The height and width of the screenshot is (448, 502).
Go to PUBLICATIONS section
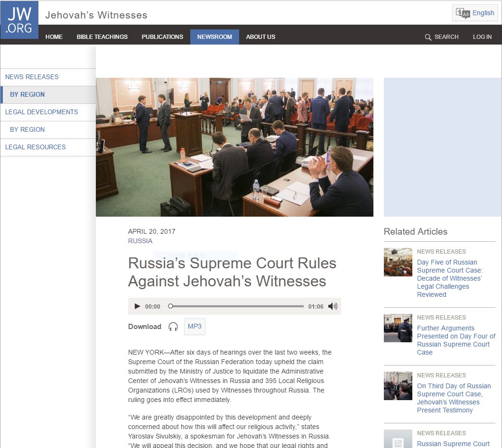tap(162, 37)
